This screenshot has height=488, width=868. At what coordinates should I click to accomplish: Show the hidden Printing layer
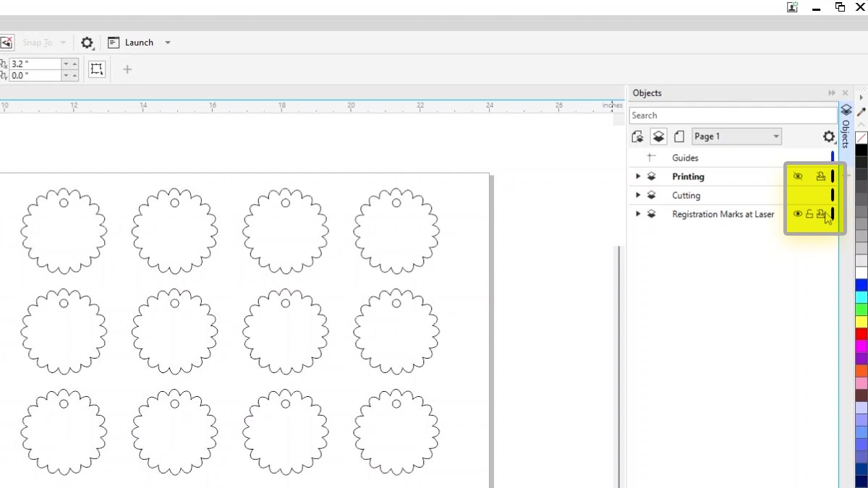798,176
